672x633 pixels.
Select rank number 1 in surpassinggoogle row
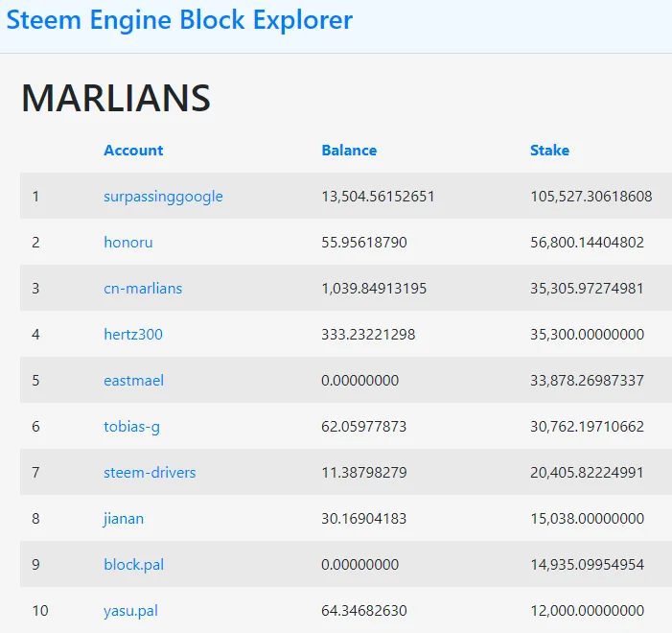(x=35, y=197)
